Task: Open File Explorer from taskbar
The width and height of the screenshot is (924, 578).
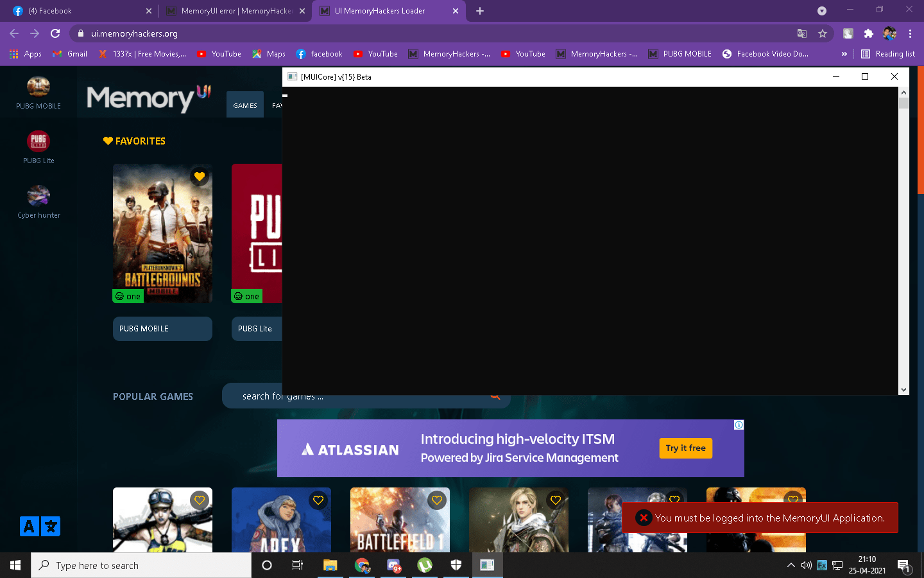Action: click(x=330, y=565)
